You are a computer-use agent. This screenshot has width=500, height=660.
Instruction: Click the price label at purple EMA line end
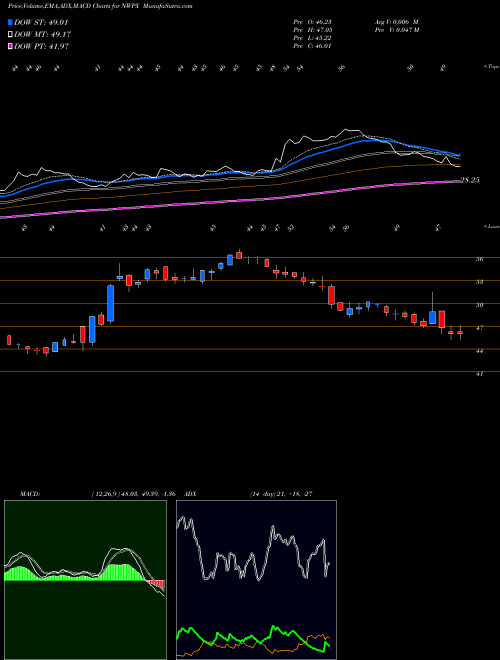471,180
